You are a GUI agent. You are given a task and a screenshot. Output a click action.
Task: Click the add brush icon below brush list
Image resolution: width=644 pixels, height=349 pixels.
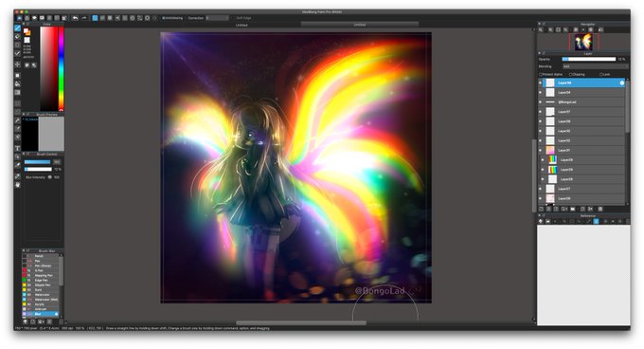click(x=33, y=321)
